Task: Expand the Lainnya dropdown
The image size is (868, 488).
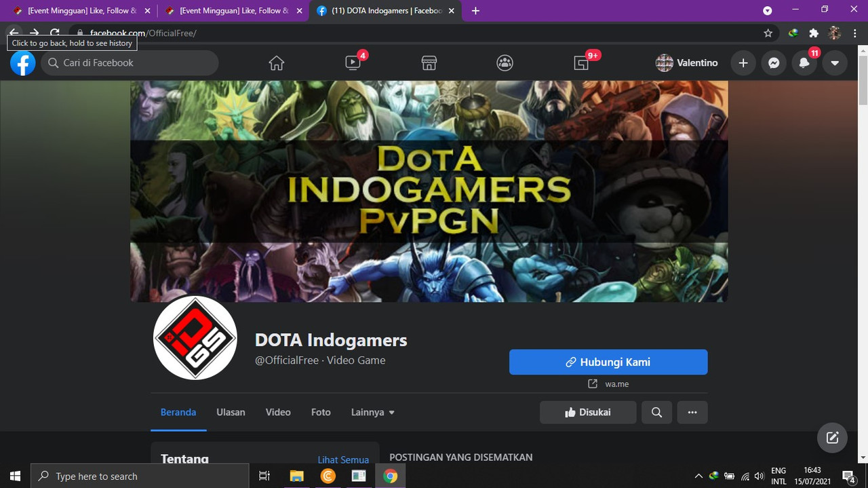Action: pos(373,412)
